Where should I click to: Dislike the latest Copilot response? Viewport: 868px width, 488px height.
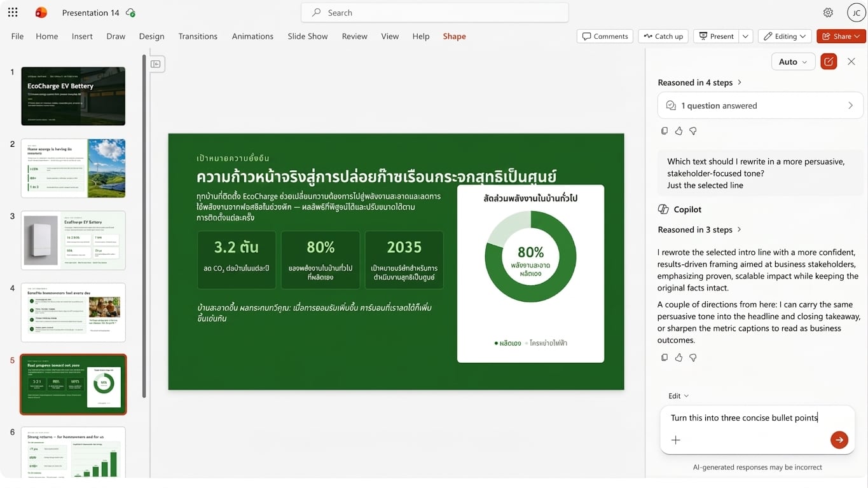[x=693, y=358]
